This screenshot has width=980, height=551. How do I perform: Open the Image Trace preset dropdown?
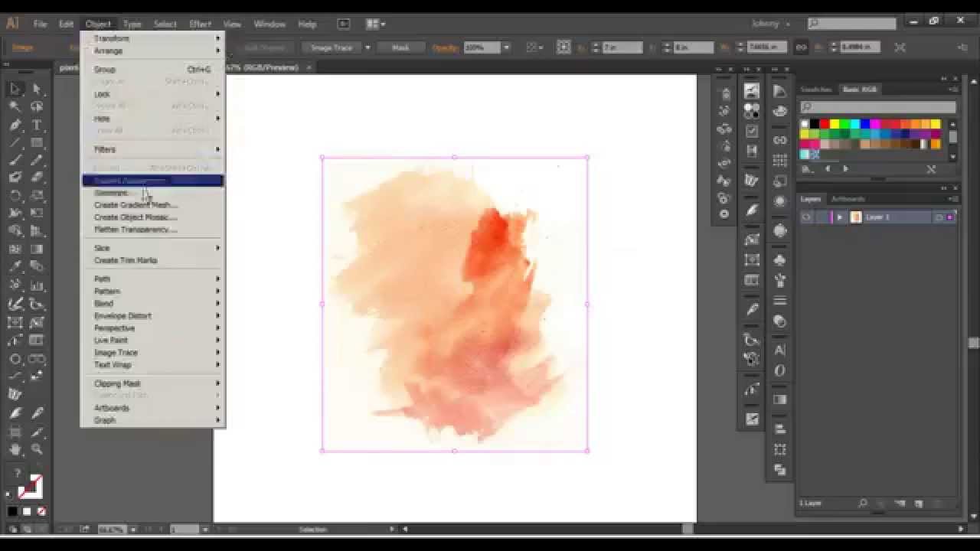[367, 47]
